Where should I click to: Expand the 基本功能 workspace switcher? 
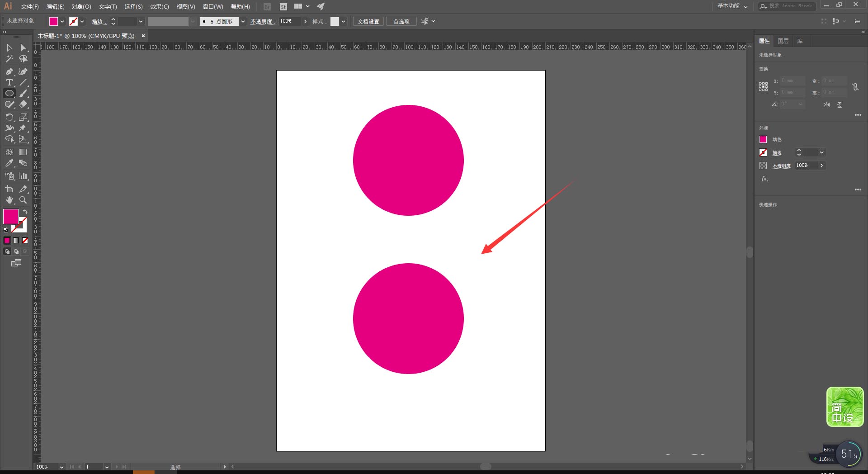[732, 6]
